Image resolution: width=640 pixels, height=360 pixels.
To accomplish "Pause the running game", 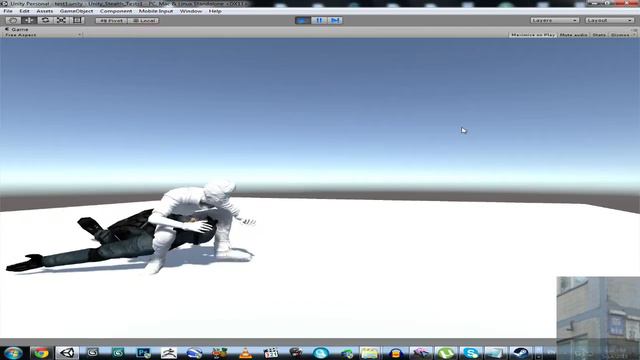I will click(319, 20).
